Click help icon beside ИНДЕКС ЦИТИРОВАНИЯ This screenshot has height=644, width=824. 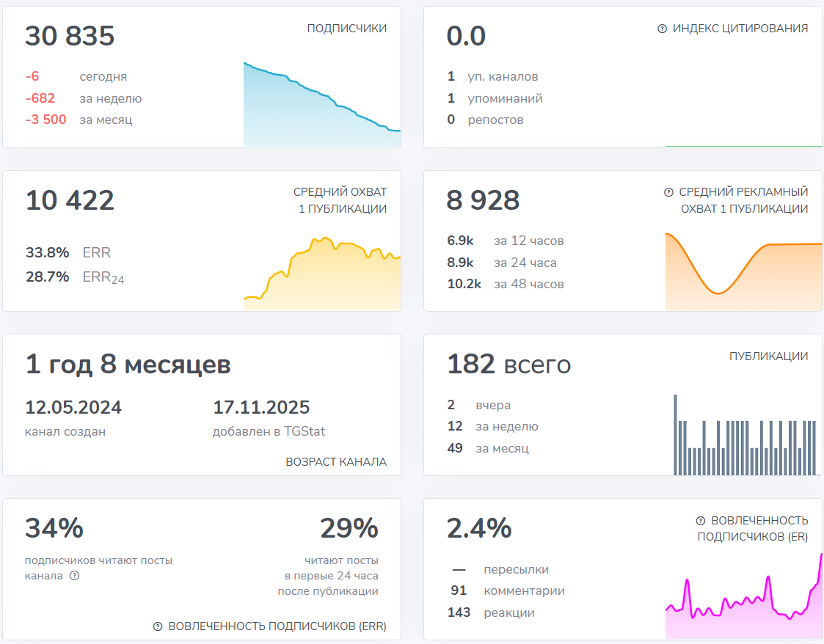click(x=662, y=29)
